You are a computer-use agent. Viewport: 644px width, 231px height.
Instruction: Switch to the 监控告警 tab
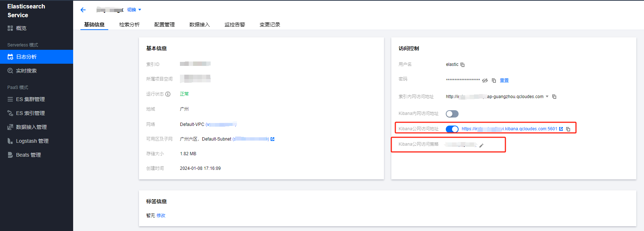(x=234, y=25)
